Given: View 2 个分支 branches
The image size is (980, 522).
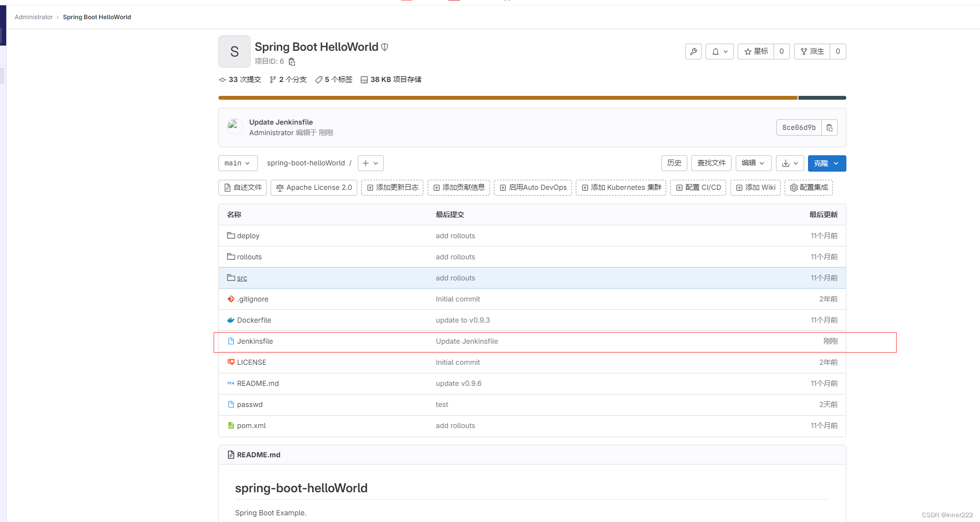Looking at the screenshot, I should pos(288,80).
